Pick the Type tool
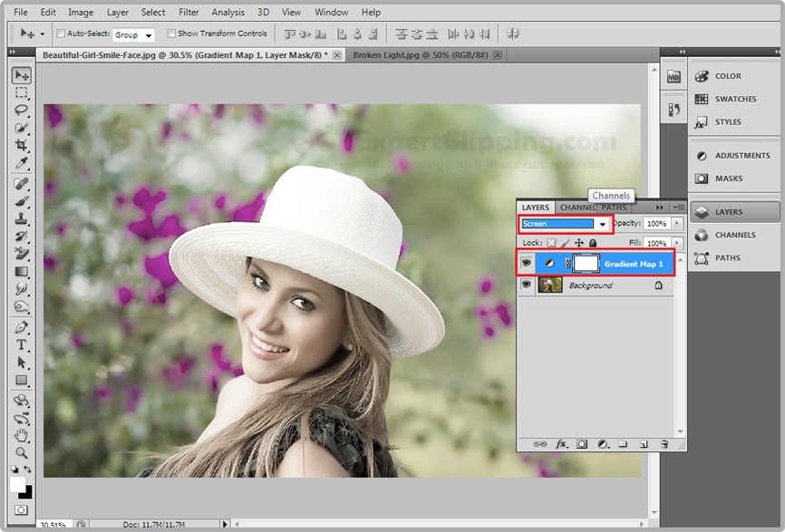The width and height of the screenshot is (785, 532). pos(22,345)
